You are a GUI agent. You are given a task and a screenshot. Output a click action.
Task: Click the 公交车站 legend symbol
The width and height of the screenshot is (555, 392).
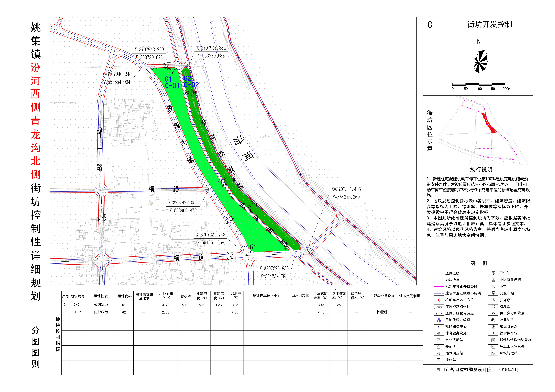(x=493, y=293)
